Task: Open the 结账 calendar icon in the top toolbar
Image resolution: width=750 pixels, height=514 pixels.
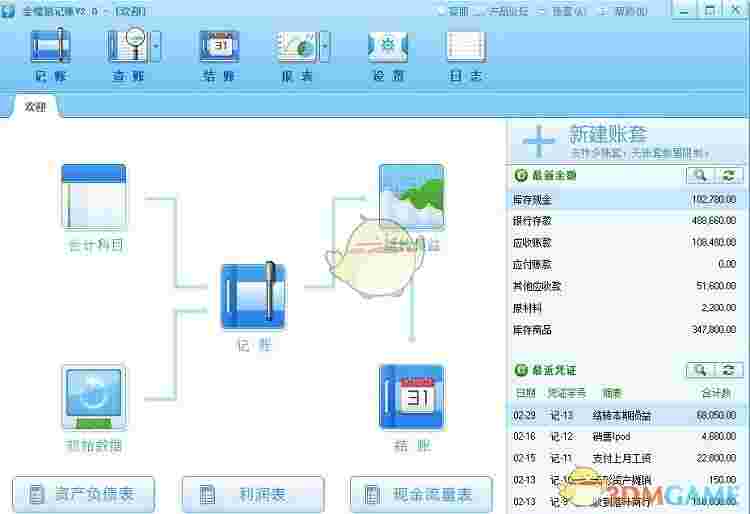Action: point(220,46)
